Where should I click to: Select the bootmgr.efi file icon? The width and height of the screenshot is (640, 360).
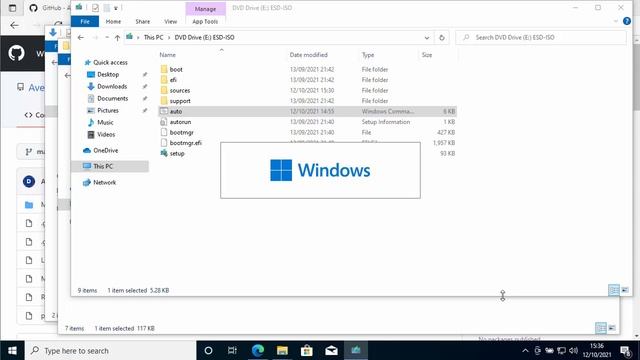tap(164, 143)
